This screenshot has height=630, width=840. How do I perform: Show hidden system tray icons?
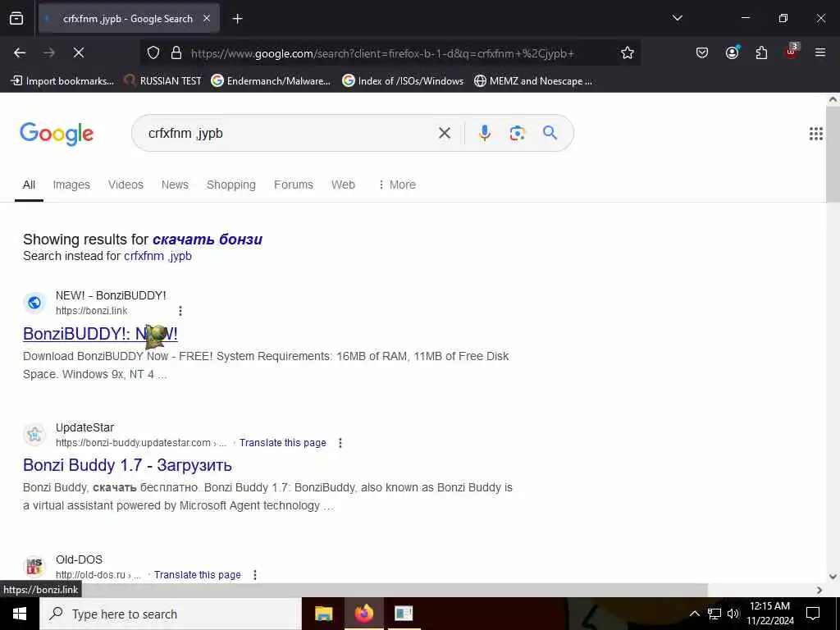(694, 614)
